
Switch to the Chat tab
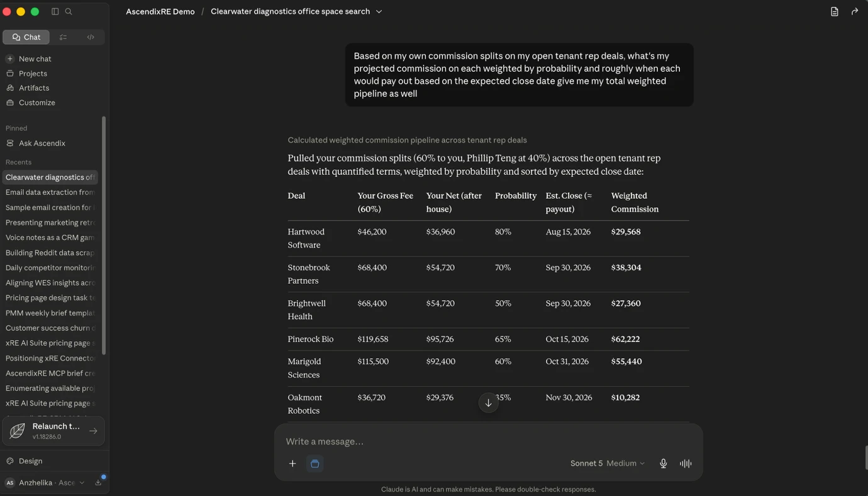[26, 37]
